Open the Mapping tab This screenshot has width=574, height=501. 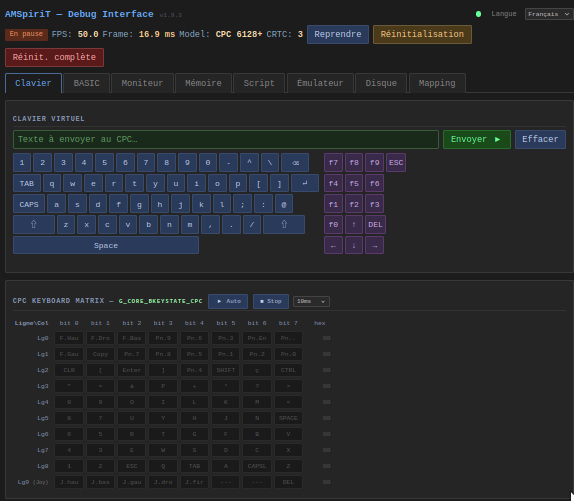[x=437, y=83]
